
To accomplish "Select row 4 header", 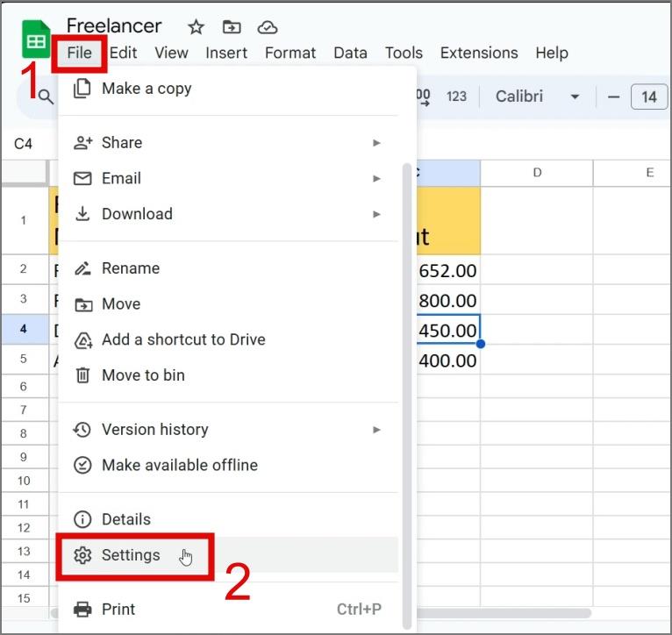I will pos(24,329).
